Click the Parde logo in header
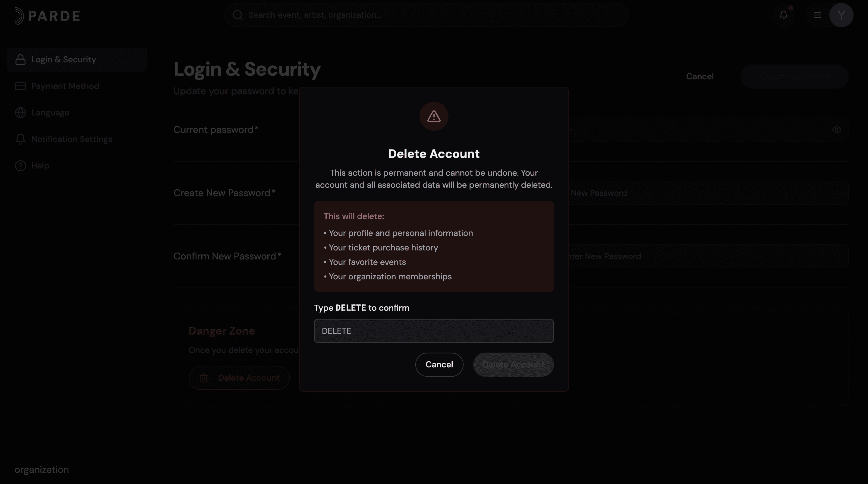Screen dimensions: 868x484 tap(47, 16)
